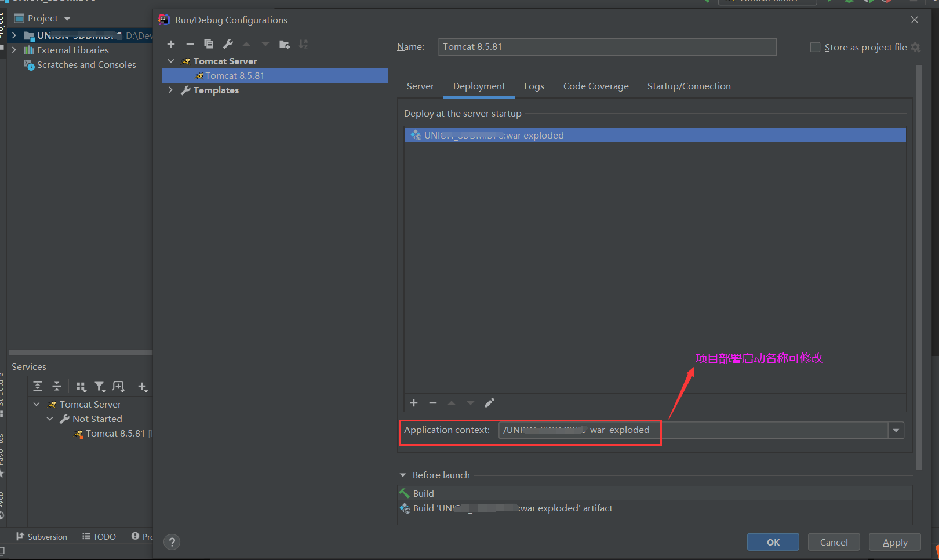This screenshot has width=939, height=560.
Task: Select Scratches and Consoles in project tree
Action: tap(86, 64)
